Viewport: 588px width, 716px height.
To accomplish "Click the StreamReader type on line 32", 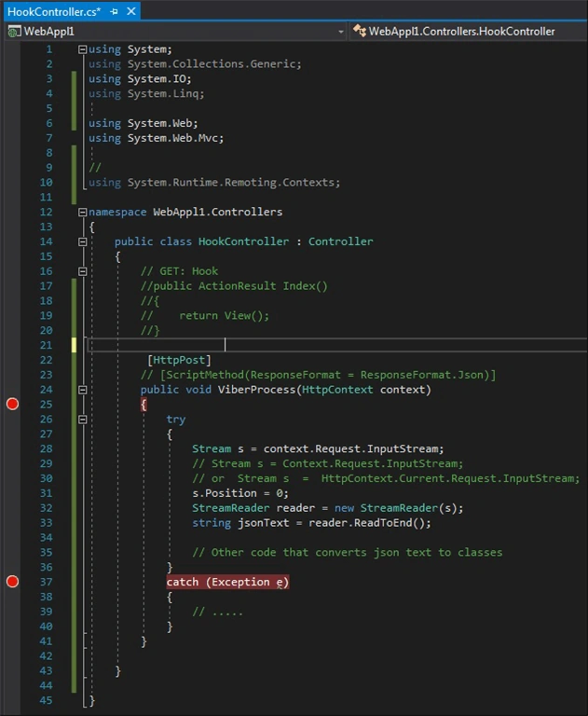I will 230,508.
